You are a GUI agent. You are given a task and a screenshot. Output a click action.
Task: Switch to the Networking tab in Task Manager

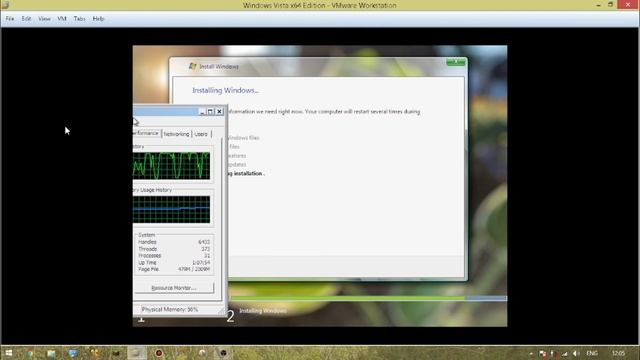[176, 134]
